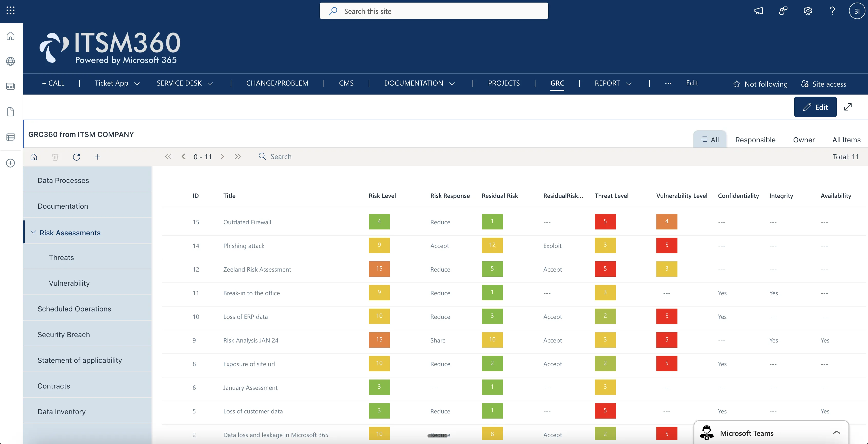
Task: Collapse the Risk Assessments tree section
Action: (x=33, y=232)
